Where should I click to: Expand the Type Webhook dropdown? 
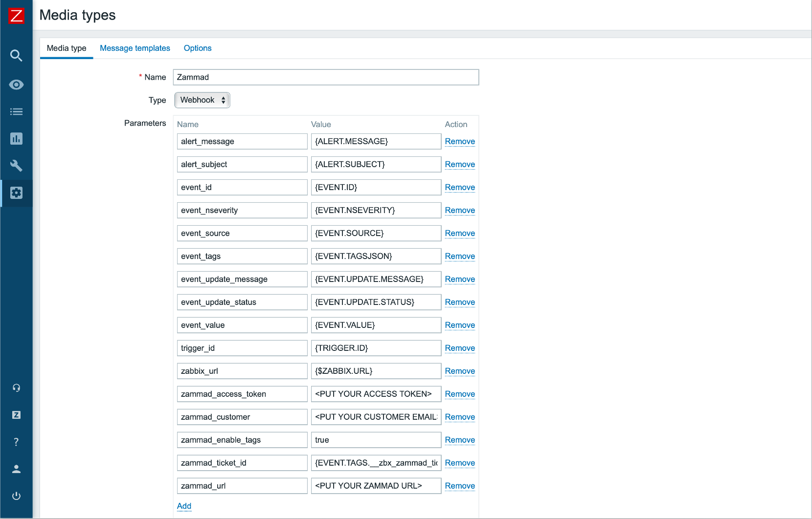(x=202, y=100)
